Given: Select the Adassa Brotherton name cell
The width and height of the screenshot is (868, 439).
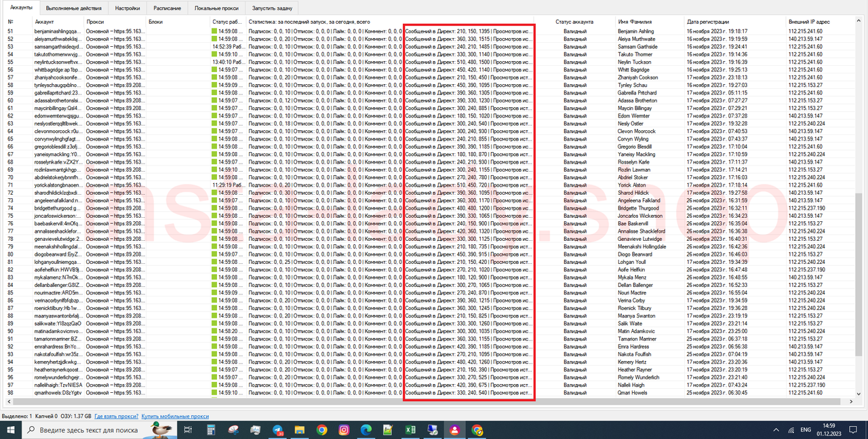Looking at the screenshot, I should [639, 100].
